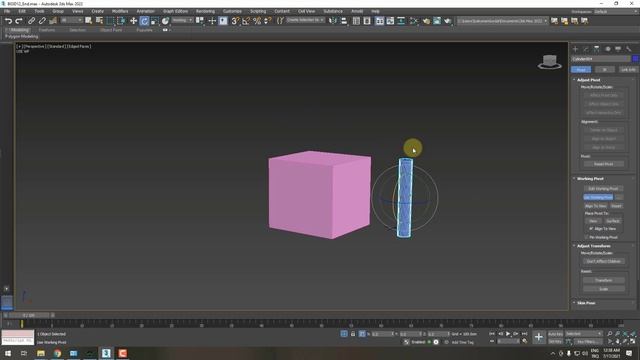The image size is (640, 360).
Task: Switch to the Create command panel tab
Action: click(x=576, y=49)
